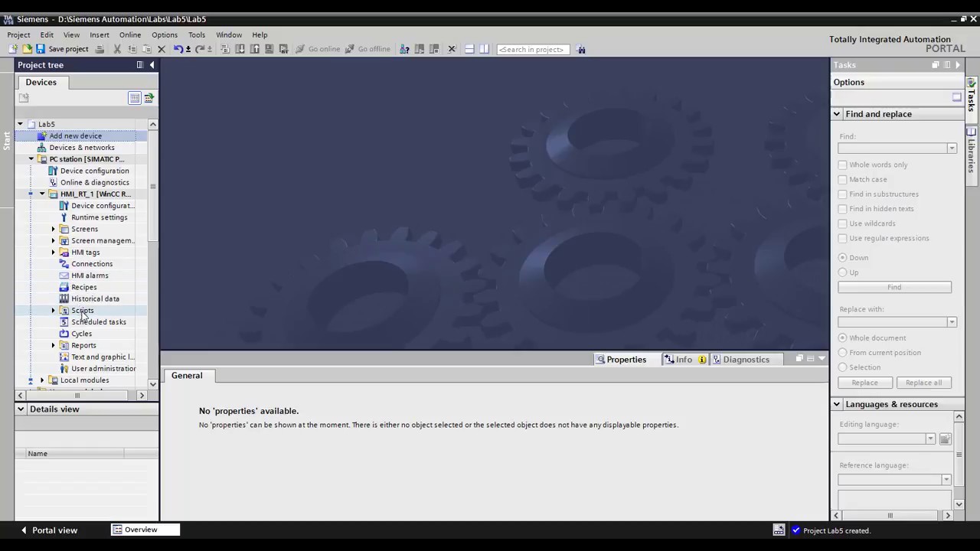Click the Download to device icon
The image size is (980, 551).
tap(240, 49)
